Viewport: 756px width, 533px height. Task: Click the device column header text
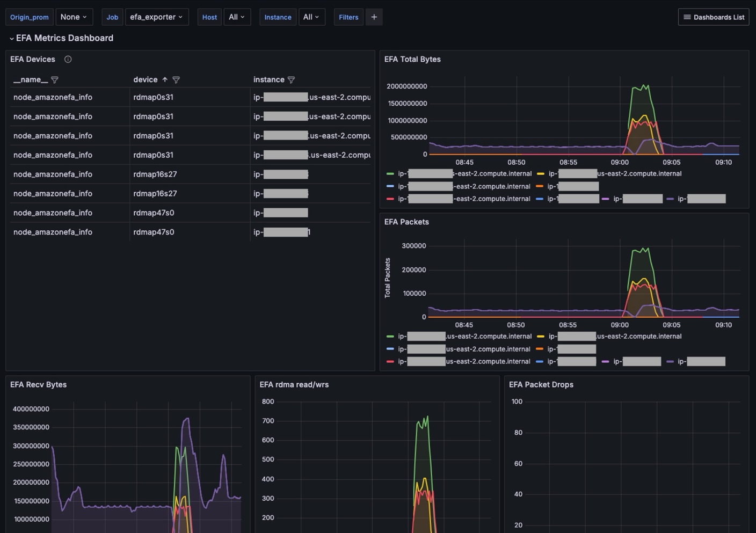click(x=146, y=79)
